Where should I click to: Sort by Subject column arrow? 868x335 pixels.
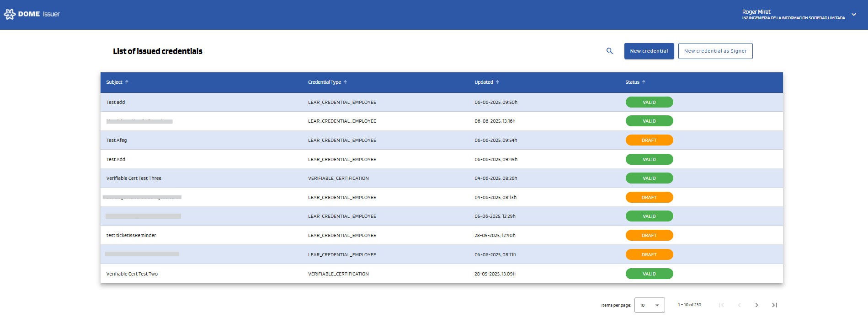[x=127, y=82]
